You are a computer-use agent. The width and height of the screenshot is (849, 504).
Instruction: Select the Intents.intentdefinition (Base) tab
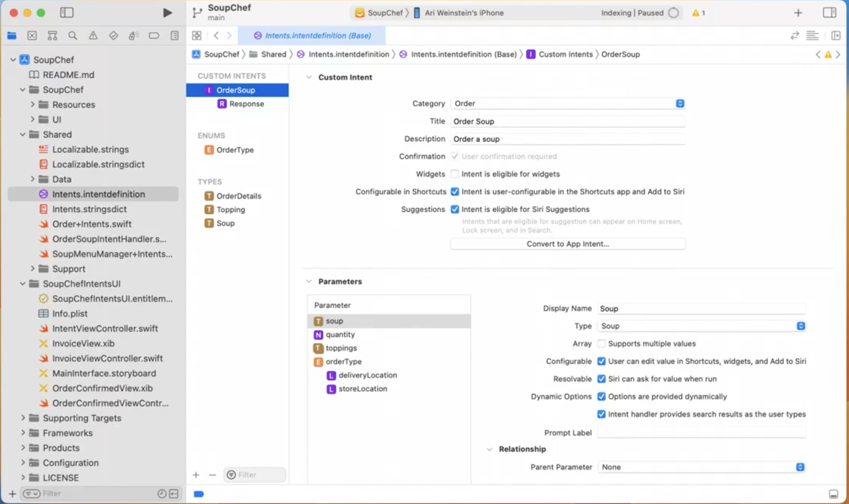pyautogui.click(x=312, y=35)
